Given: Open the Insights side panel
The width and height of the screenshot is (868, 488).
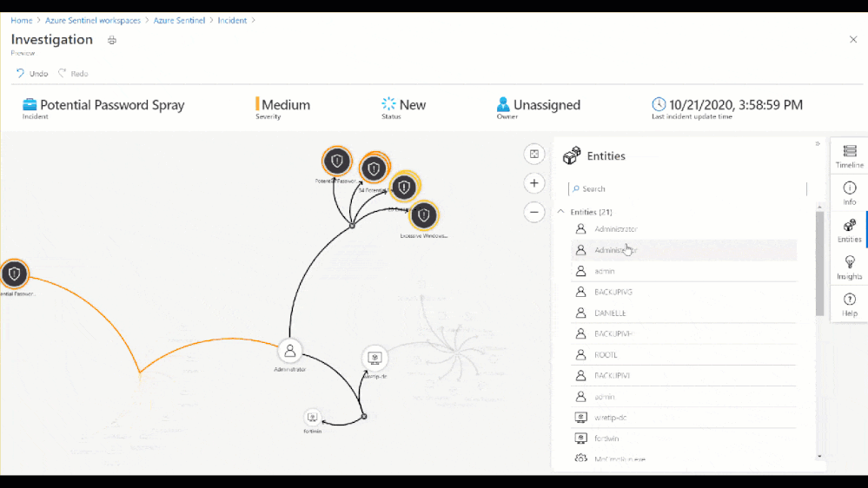Looking at the screenshot, I should click(x=849, y=267).
